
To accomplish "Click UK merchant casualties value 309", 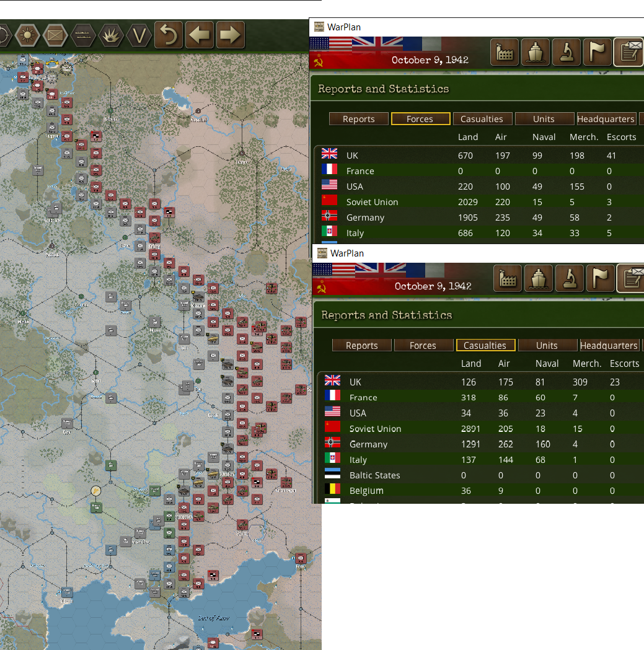I will coord(580,382).
